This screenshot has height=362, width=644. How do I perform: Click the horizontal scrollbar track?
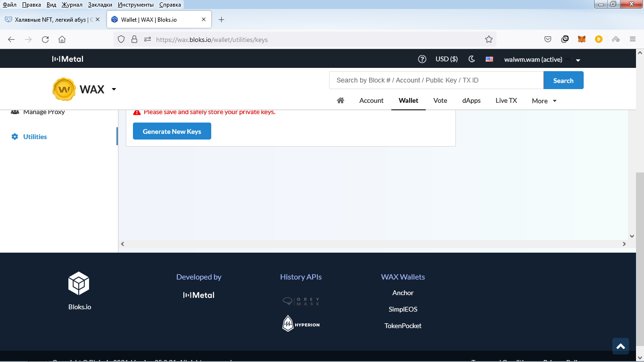click(372, 244)
